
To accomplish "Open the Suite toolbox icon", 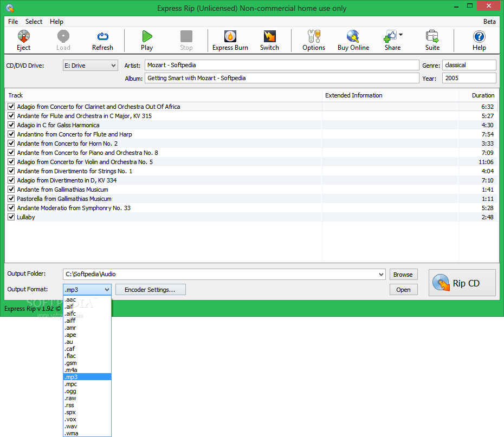I will tap(432, 36).
